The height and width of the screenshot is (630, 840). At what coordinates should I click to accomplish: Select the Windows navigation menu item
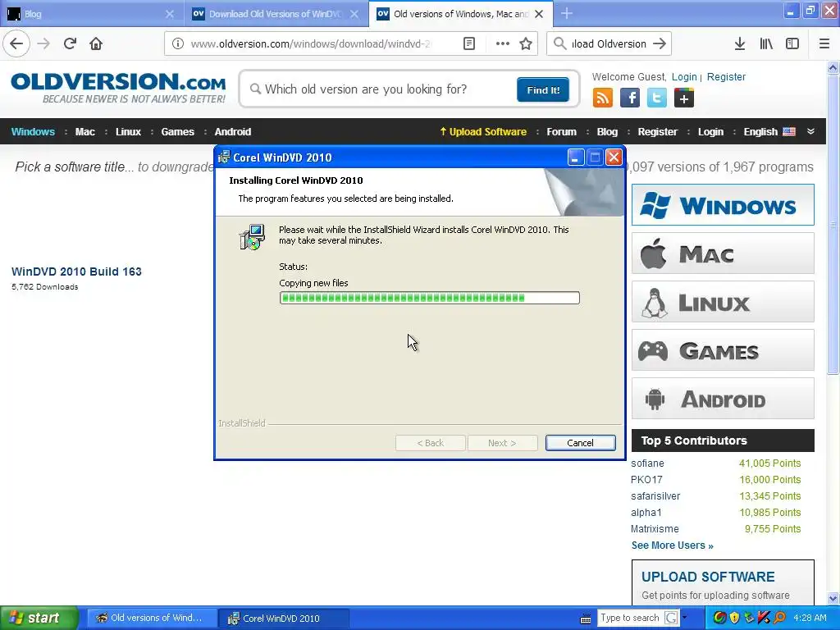33,132
